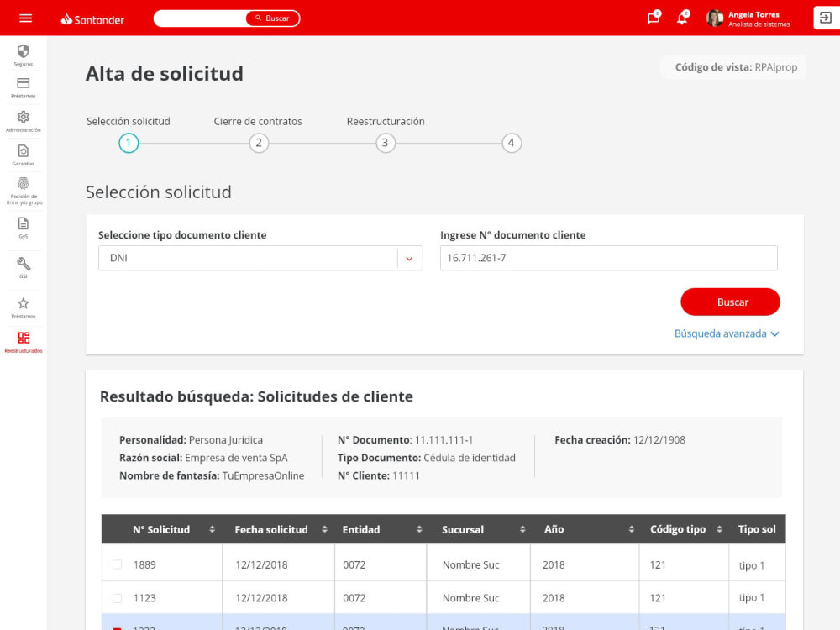Click Nº Documento 11.111.111-1 text
The width and height of the screenshot is (840, 630).
(x=405, y=440)
